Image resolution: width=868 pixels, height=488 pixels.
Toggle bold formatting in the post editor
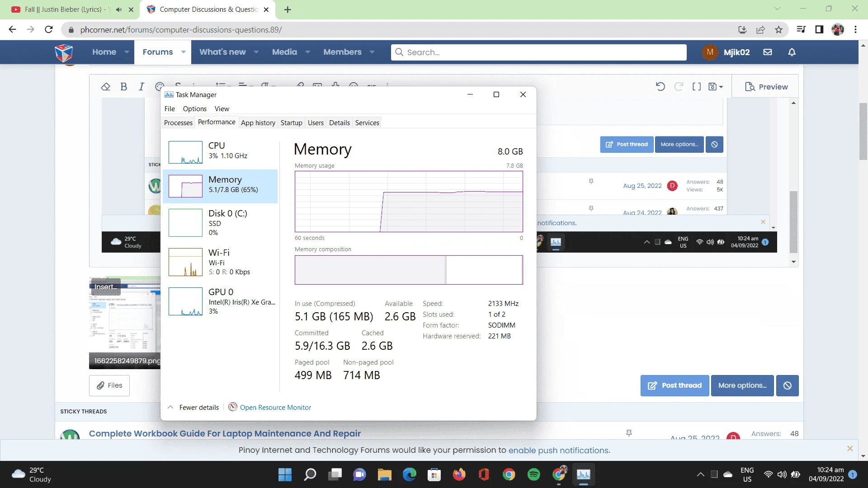123,87
